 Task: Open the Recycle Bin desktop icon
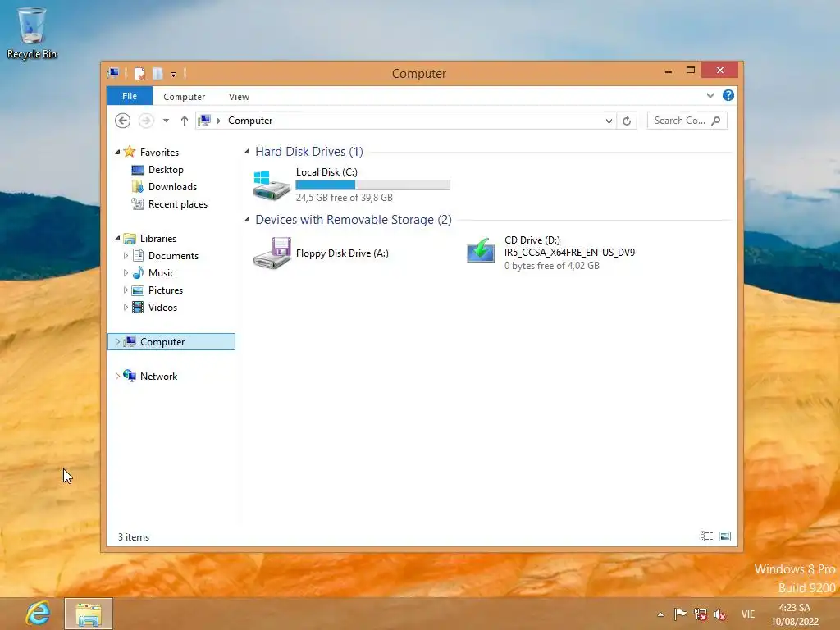coord(32,33)
